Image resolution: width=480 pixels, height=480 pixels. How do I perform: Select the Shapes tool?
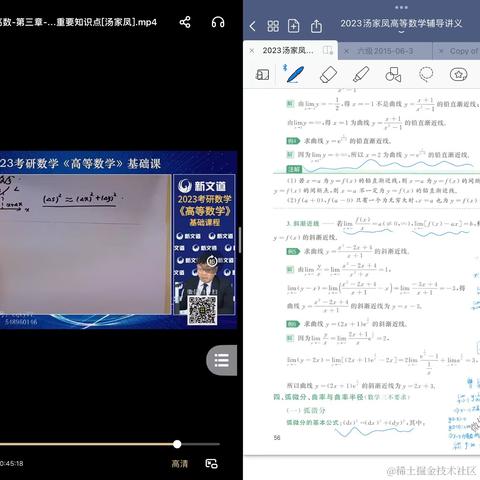[x=393, y=74]
